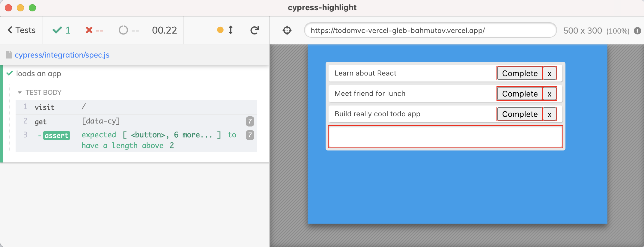This screenshot has height=247, width=644.
Task: Click the 500 x 300 viewport size
Action: coord(583,31)
